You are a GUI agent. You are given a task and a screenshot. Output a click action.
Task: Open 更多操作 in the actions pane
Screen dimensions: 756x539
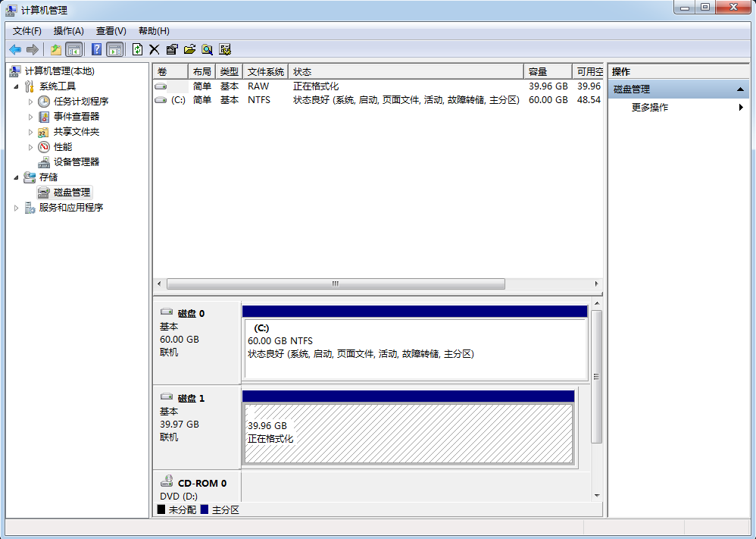pos(650,108)
